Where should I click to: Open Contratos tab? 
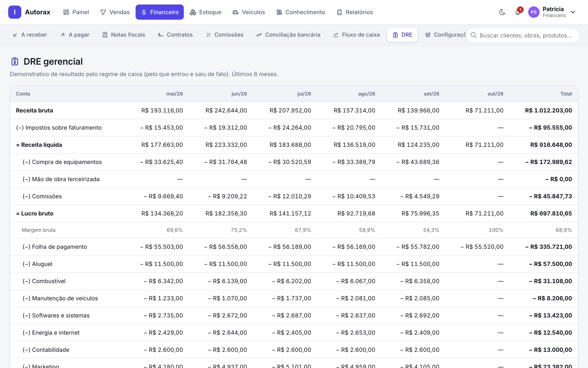(x=175, y=35)
